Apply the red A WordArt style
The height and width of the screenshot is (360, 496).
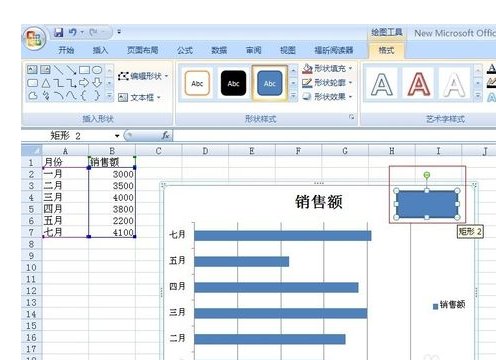click(x=419, y=84)
